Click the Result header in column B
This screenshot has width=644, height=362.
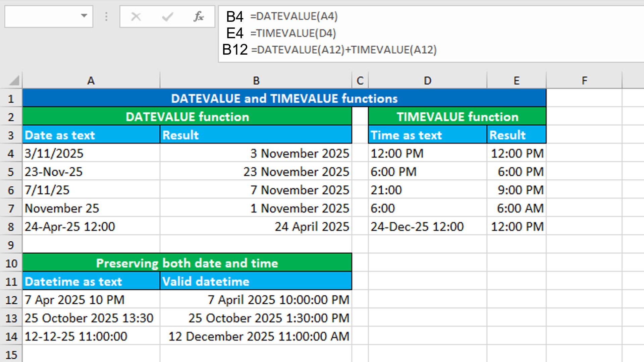[x=256, y=135]
